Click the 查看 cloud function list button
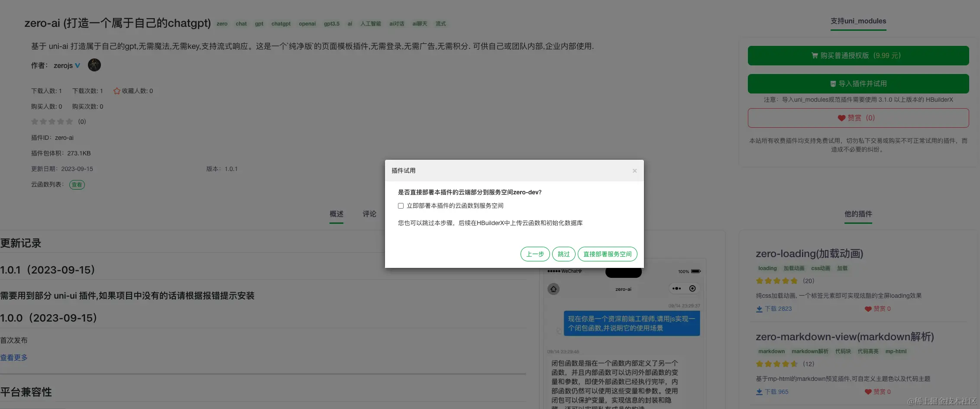Viewport: 980px width, 409px height. (x=77, y=185)
